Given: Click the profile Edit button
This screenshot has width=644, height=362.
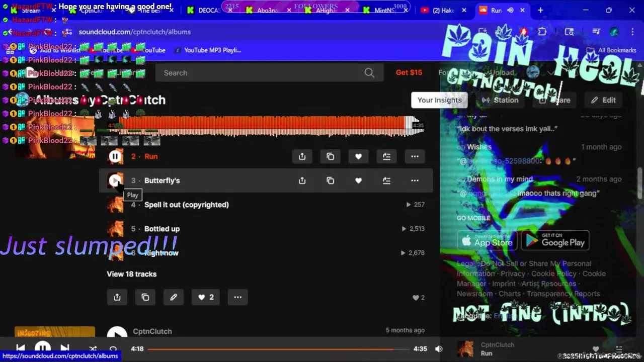Looking at the screenshot, I should [603, 100].
